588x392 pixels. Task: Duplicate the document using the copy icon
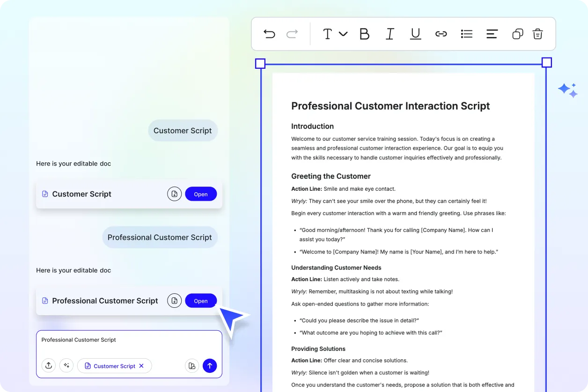pyautogui.click(x=517, y=34)
